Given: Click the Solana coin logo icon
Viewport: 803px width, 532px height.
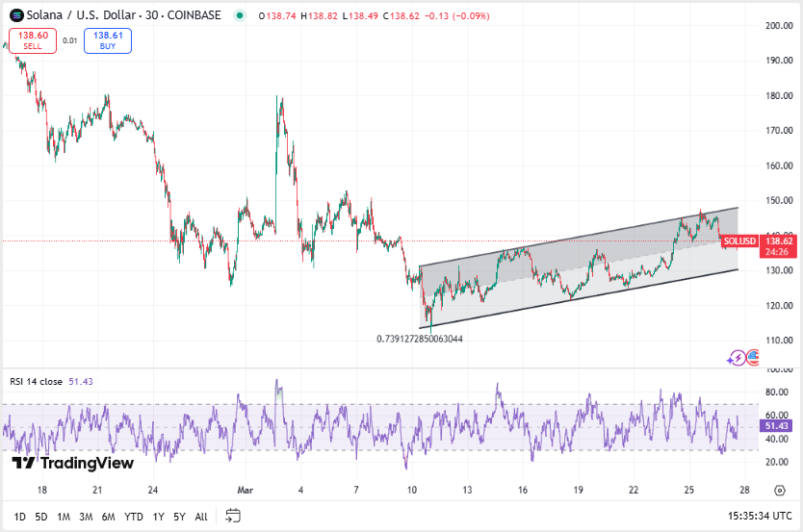Looking at the screenshot, I should pos(16,15).
